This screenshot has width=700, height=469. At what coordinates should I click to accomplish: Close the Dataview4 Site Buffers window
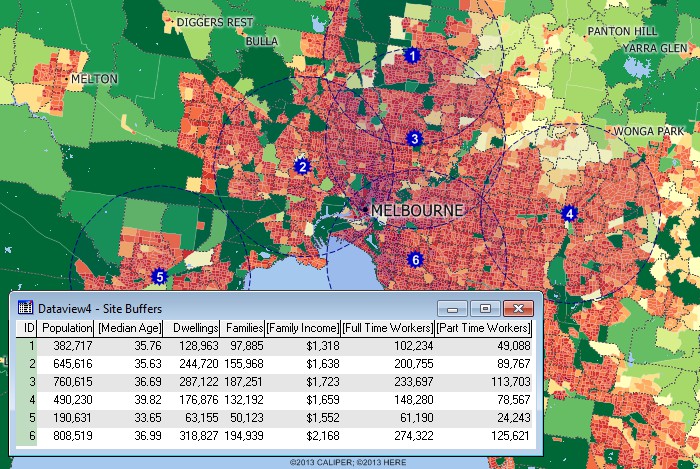[x=518, y=308]
